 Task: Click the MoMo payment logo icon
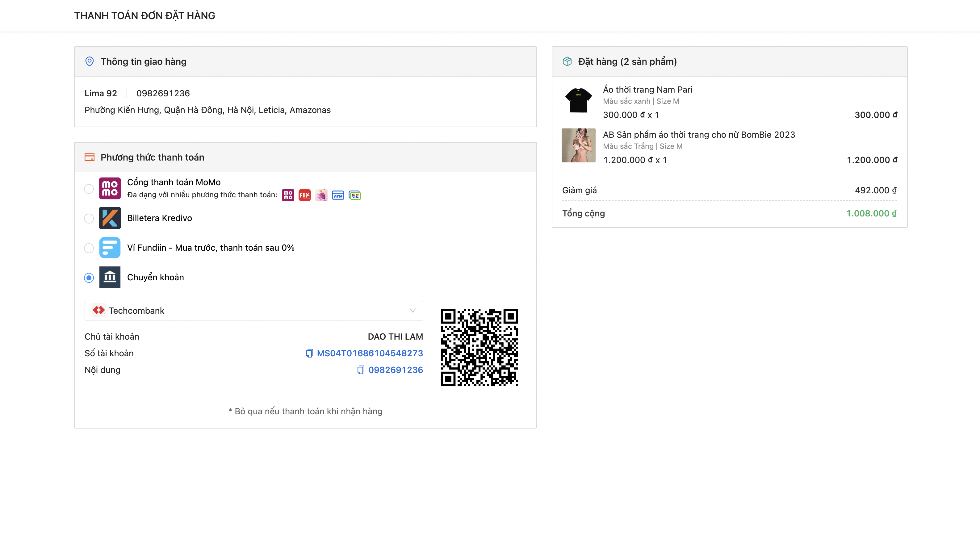[110, 188]
